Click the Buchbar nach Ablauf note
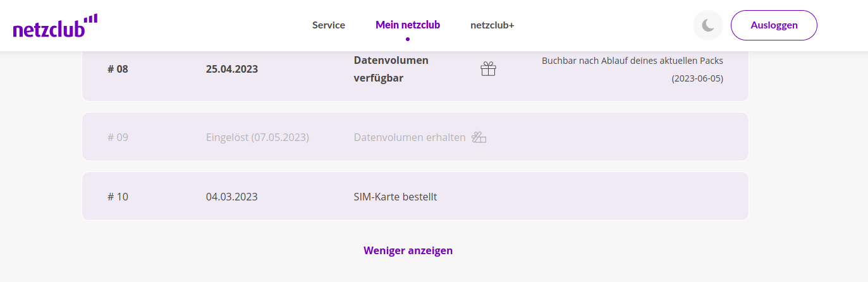The height and width of the screenshot is (282, 868). click(x=632, y=61)
